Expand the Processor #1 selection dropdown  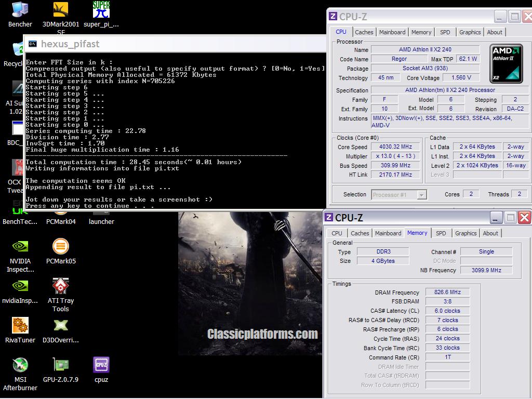421,195
